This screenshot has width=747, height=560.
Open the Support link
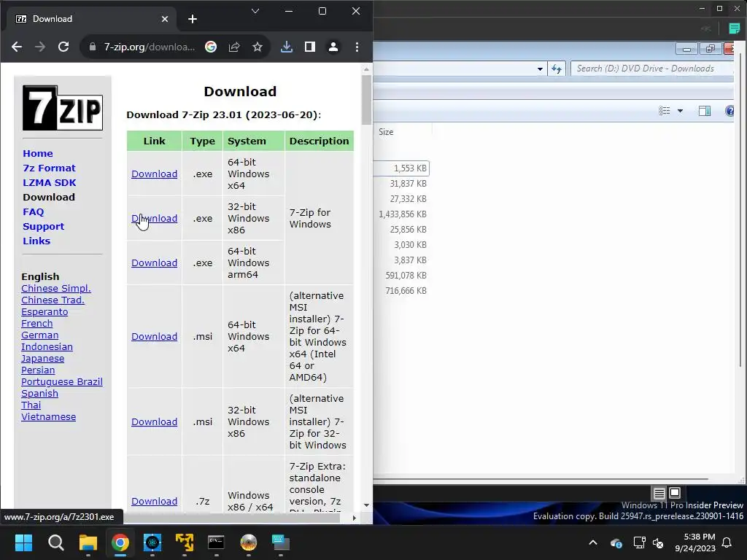click(x=43, y=227)
